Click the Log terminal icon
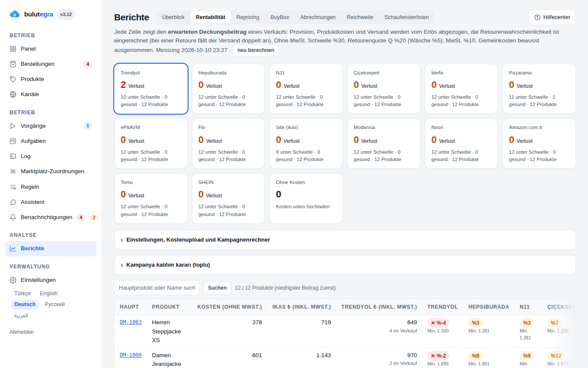Screen dimensions: 588x368 click(x=13, y=156)
